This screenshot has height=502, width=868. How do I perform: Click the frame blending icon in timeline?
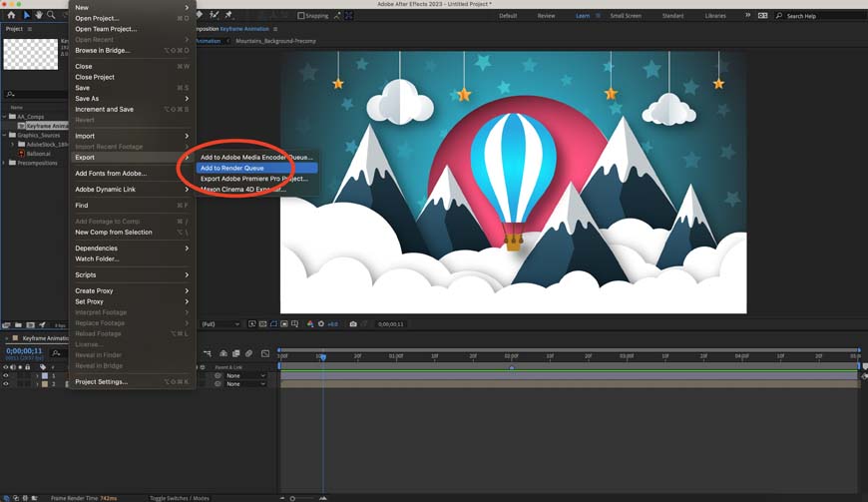coord(235,353)
